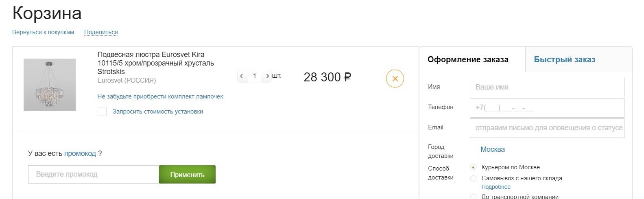This screenshot has width=644, height=199.
Task: Change delivery city Москва
Action: [x=493, y=149]
